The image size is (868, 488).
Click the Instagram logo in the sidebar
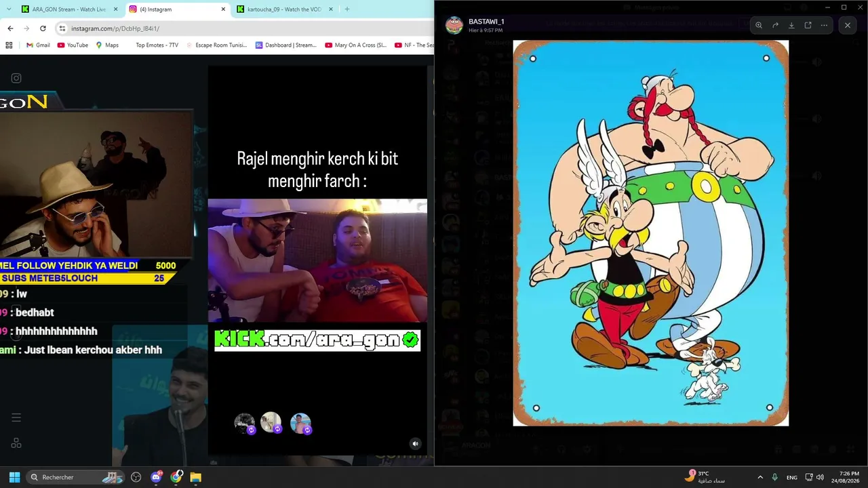point(16,78)
